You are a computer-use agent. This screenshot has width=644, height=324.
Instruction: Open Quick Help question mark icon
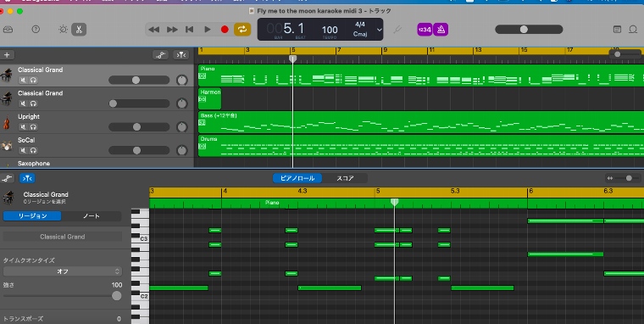(x=36, y=29)
